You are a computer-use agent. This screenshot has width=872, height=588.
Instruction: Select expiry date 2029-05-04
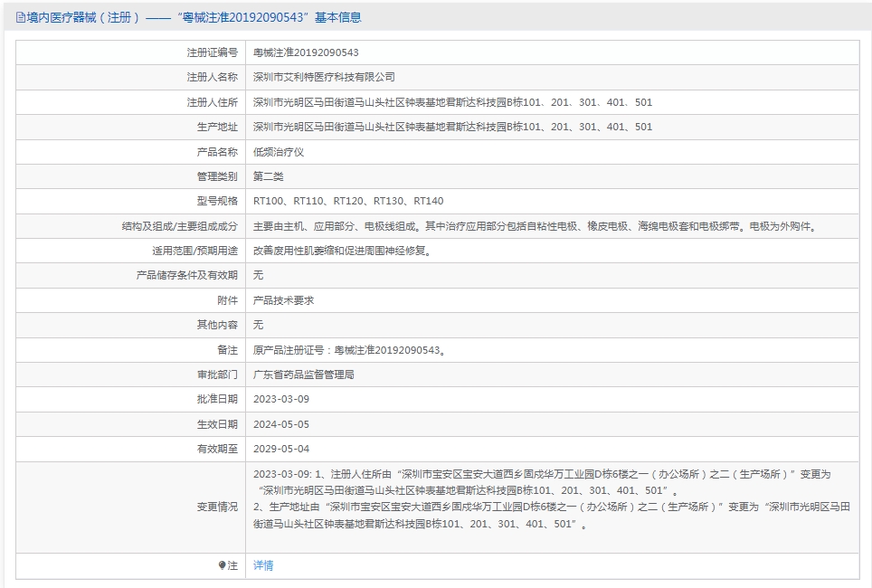[x=280, y=449]
